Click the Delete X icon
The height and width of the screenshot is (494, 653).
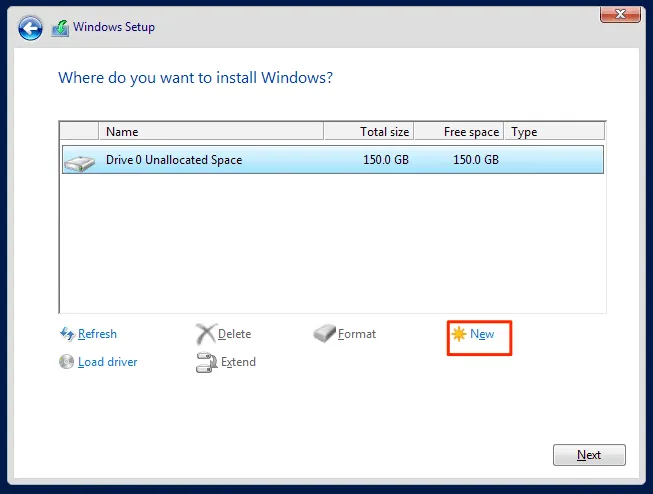pyautogui.click(x=205, y=334)
